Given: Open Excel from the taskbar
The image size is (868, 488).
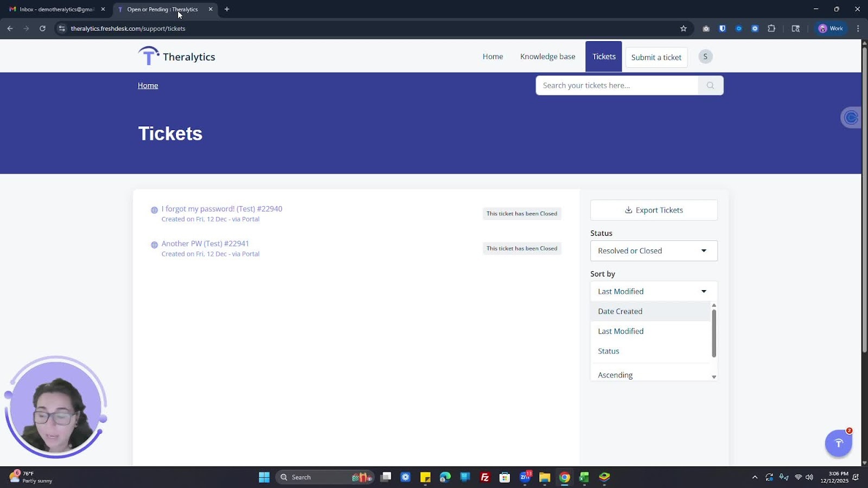Looking at the screenshot, I should pos(584,477).
